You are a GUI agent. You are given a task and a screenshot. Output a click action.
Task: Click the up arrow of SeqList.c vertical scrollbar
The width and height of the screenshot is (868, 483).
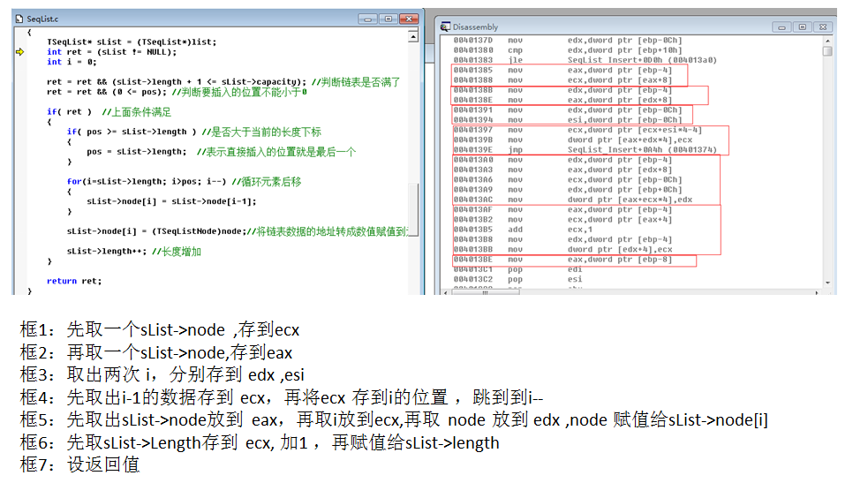[413, 37]
